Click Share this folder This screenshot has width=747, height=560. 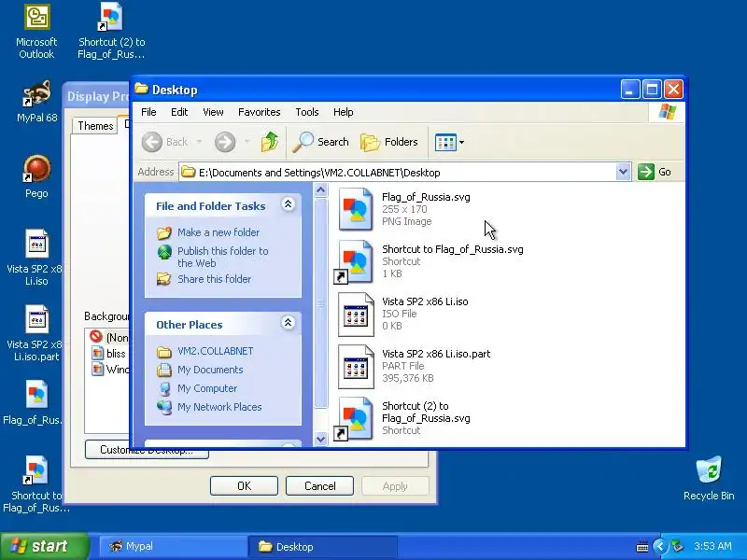tap(215, 279)
